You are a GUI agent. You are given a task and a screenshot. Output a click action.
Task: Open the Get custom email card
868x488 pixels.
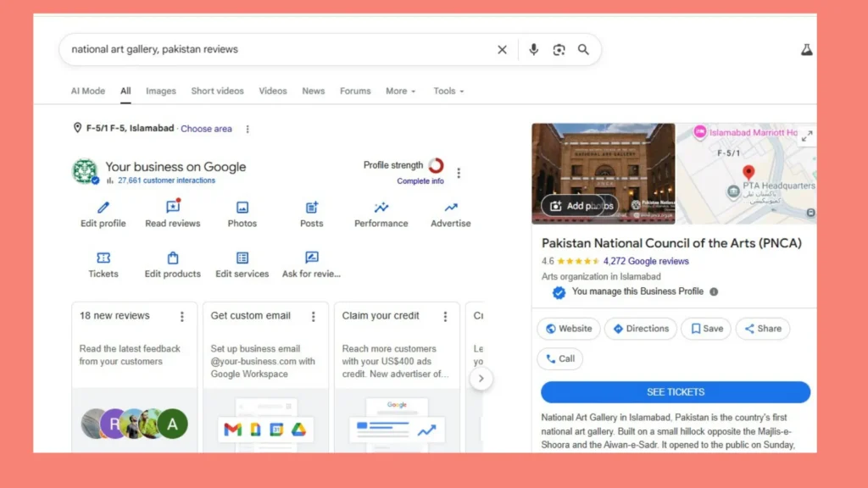265,378
